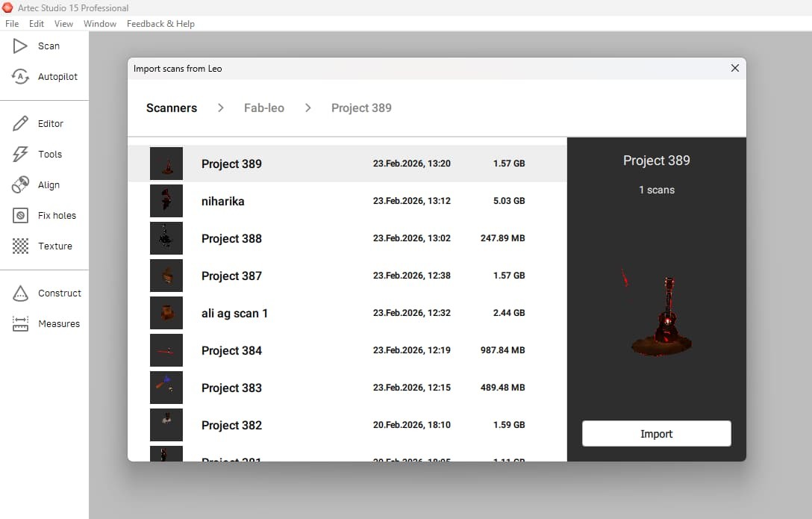Click date 20.Feb.2026, 18:10
The height and width of the screenshot is (519, 812).
pos(412,425)
